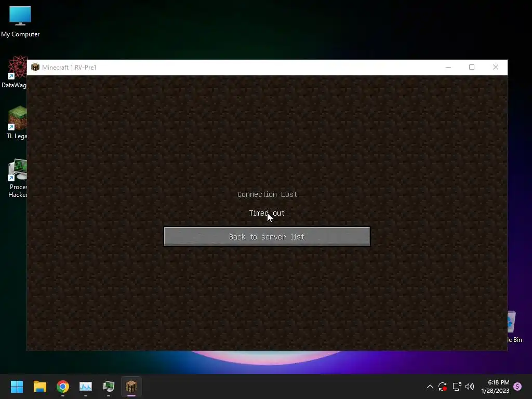Select the DataWag desktop shortcut
This screenshot has width=532, height=399.
pos(14,72)
